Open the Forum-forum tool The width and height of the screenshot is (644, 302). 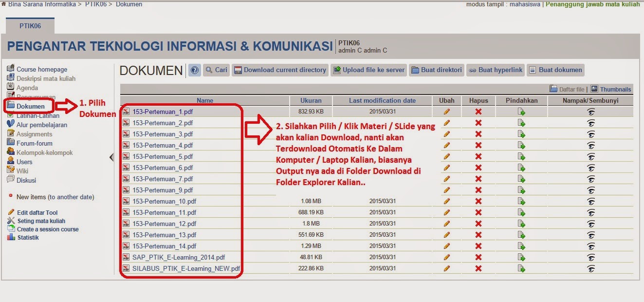[35, 143]
